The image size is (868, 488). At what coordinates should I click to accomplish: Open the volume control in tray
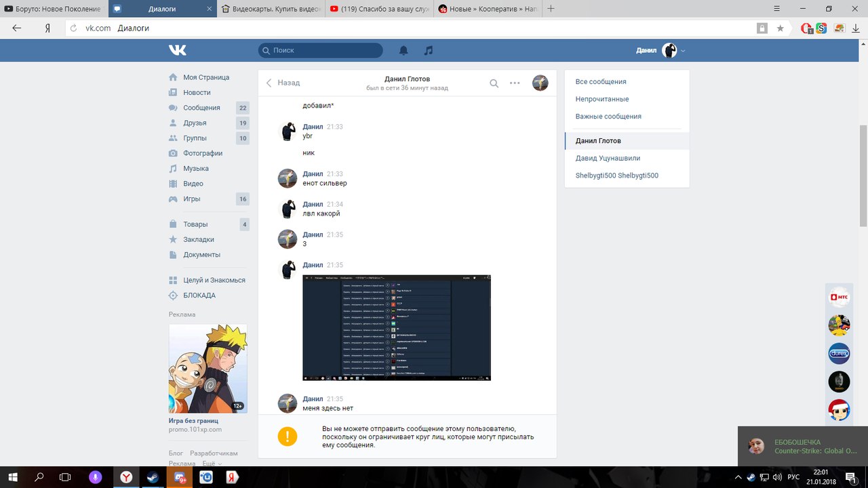pos(776,477)
